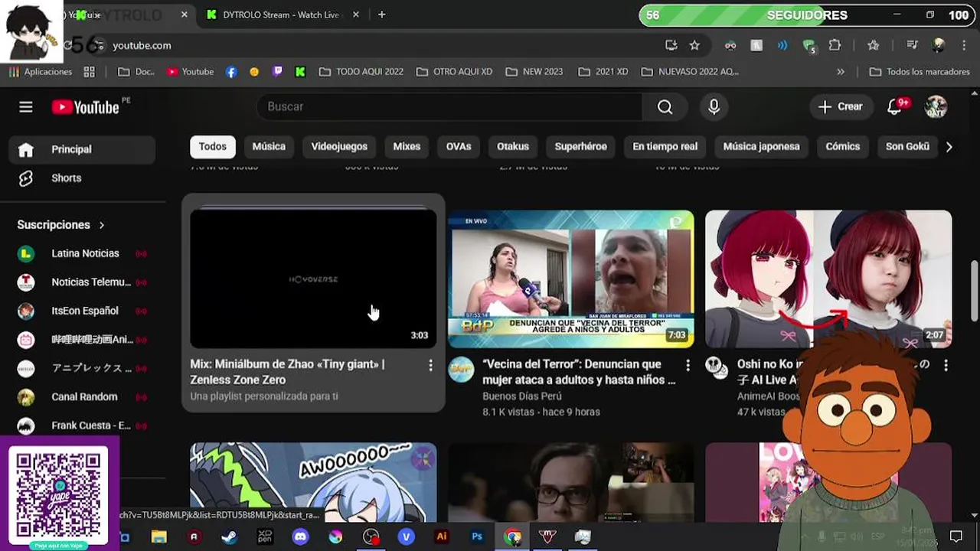Open the Todos los marcadores folder

[920, 72]
